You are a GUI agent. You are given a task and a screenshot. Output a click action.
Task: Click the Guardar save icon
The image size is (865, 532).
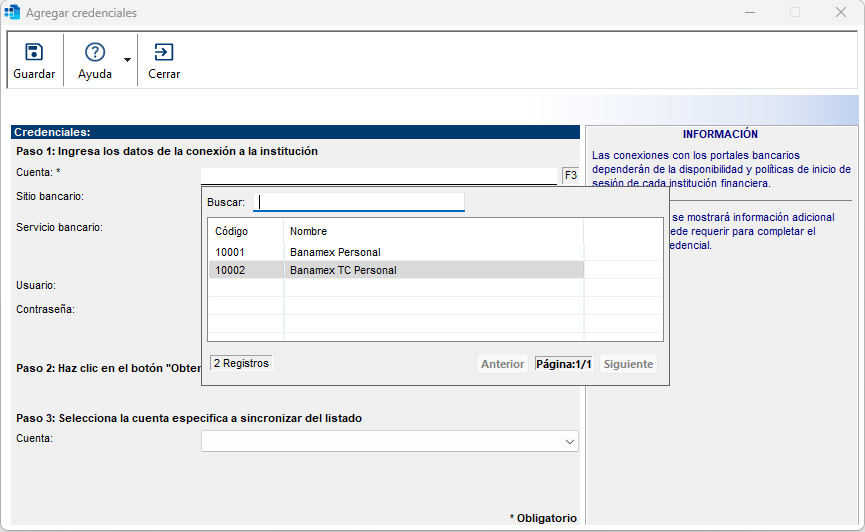[x=34, y=53]
